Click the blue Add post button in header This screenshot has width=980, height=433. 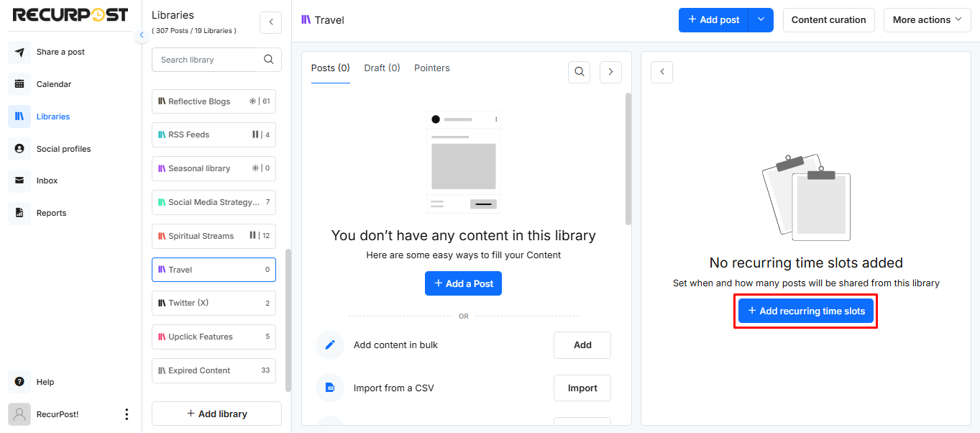[713, 20]
